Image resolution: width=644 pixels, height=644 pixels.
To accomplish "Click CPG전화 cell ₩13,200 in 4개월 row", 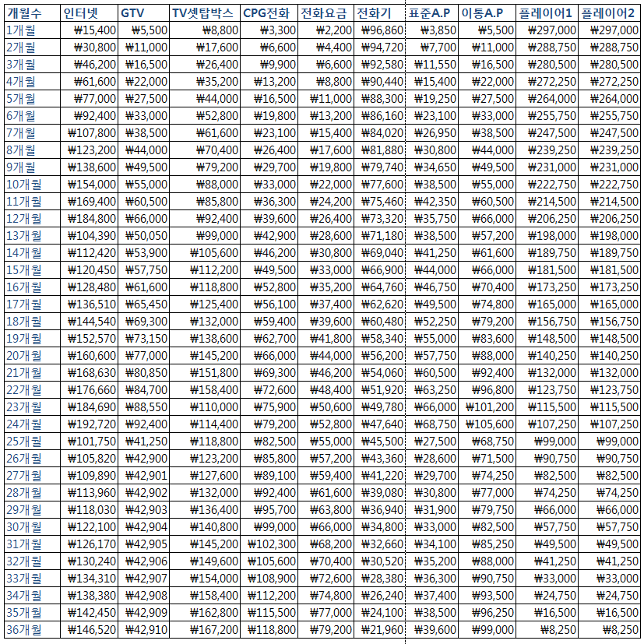I will pyautogui.click(x=269, y=82).
